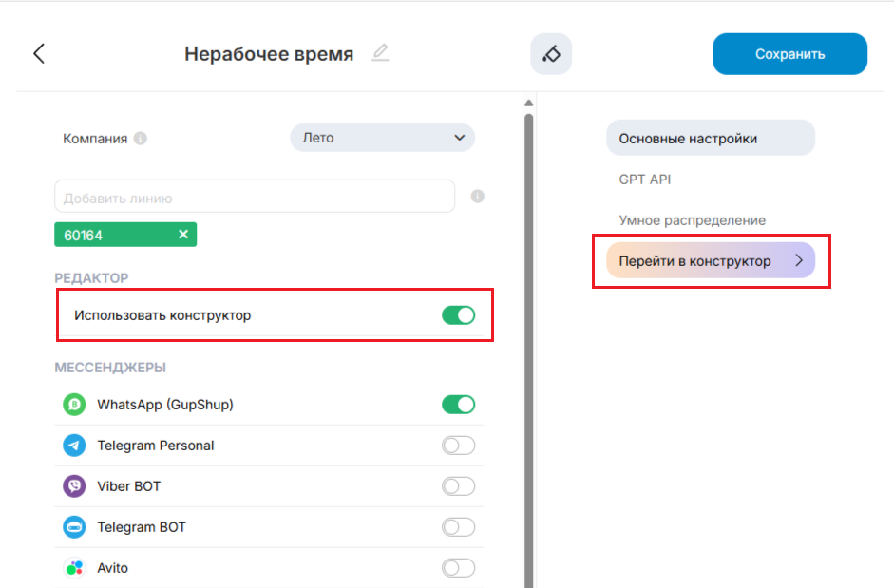
Task: Turn off WhatsApp (GupShup) toggle
Action: click(458, 405)
